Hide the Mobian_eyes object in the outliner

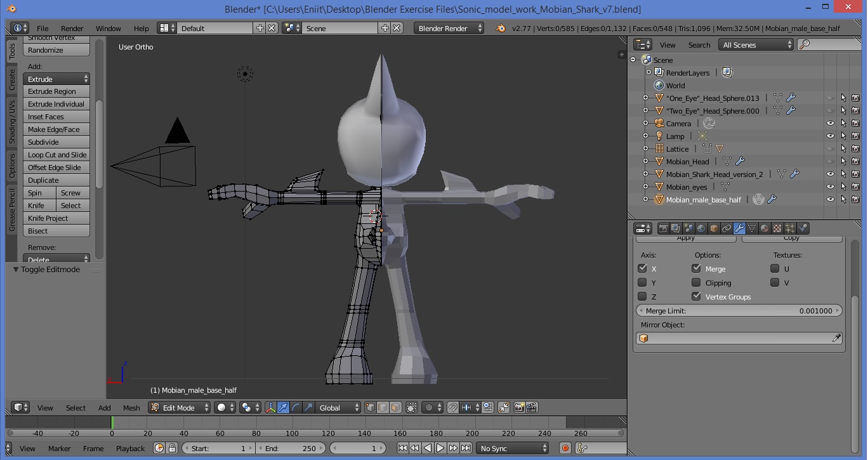point(830,187)
